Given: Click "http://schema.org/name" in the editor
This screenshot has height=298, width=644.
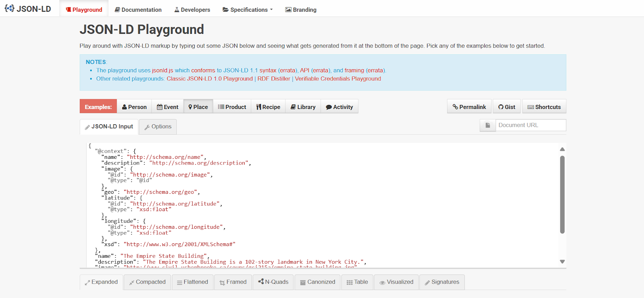Looking at the screenshot, I should 165,157.
